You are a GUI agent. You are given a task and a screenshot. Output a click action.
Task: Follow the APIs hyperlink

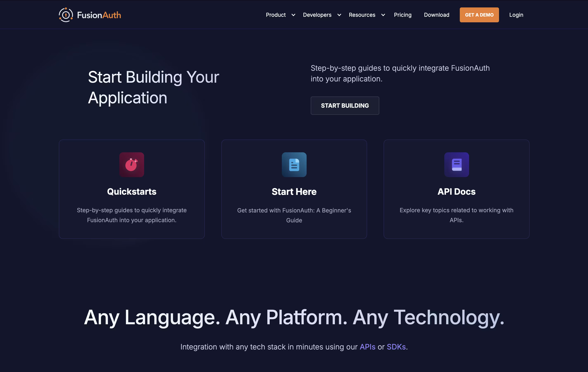[x=367, y=347]
